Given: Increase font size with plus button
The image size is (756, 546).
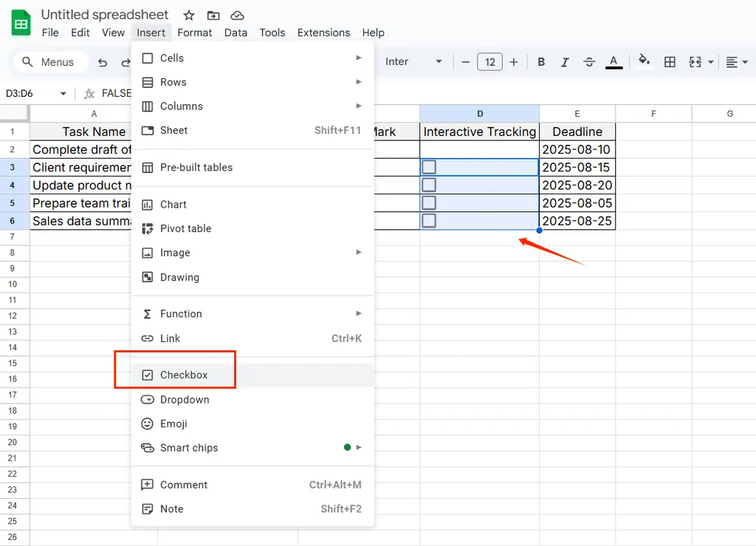Looking at the screenshot, I should click(x=514, y=62).
